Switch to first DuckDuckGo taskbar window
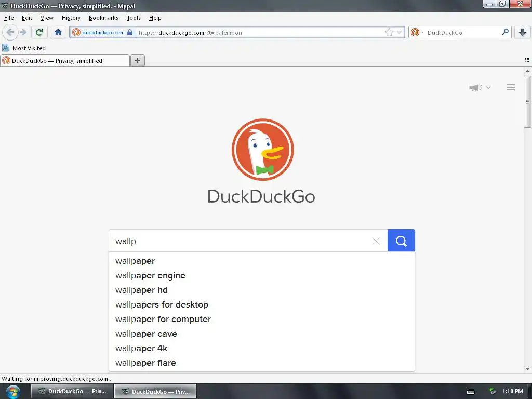Screen dimensions: 532x399 tap(72, 391)
